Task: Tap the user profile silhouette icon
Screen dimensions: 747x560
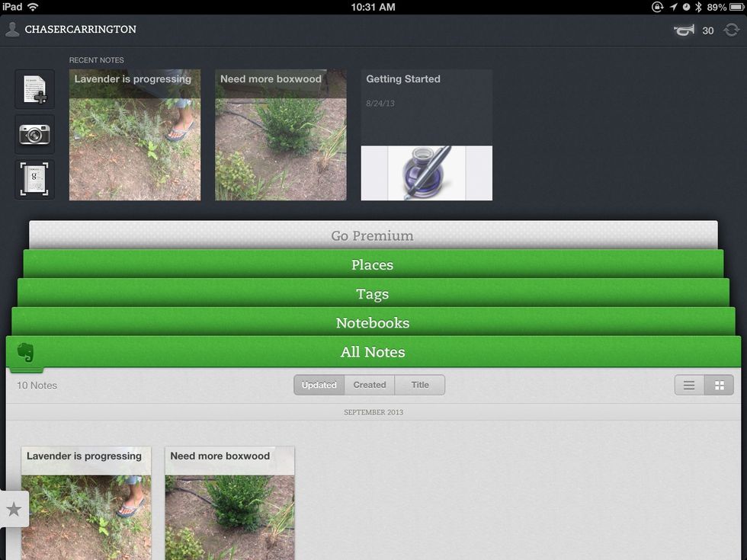Action: pos(12,29)
